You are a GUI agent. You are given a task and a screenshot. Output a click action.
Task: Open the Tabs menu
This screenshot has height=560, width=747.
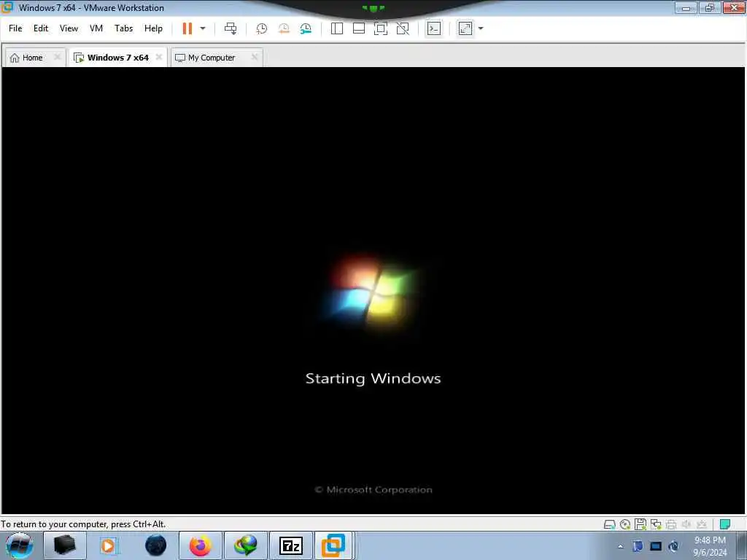(123, 28)
